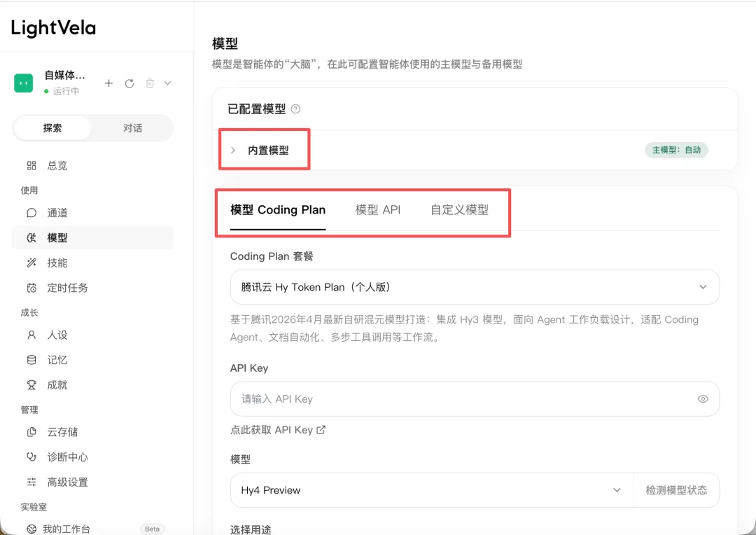Open the 人设 person icon

click(x=31, y=335)
